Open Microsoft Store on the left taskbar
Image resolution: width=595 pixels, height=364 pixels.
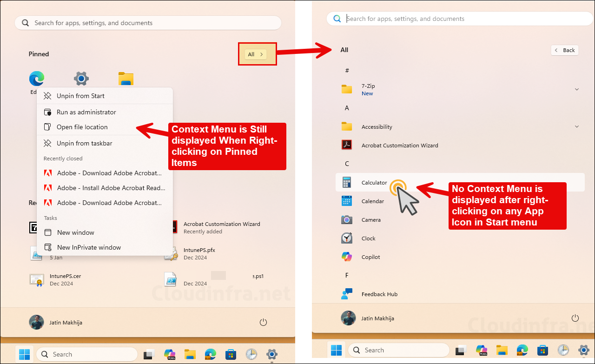coord(231,354)
